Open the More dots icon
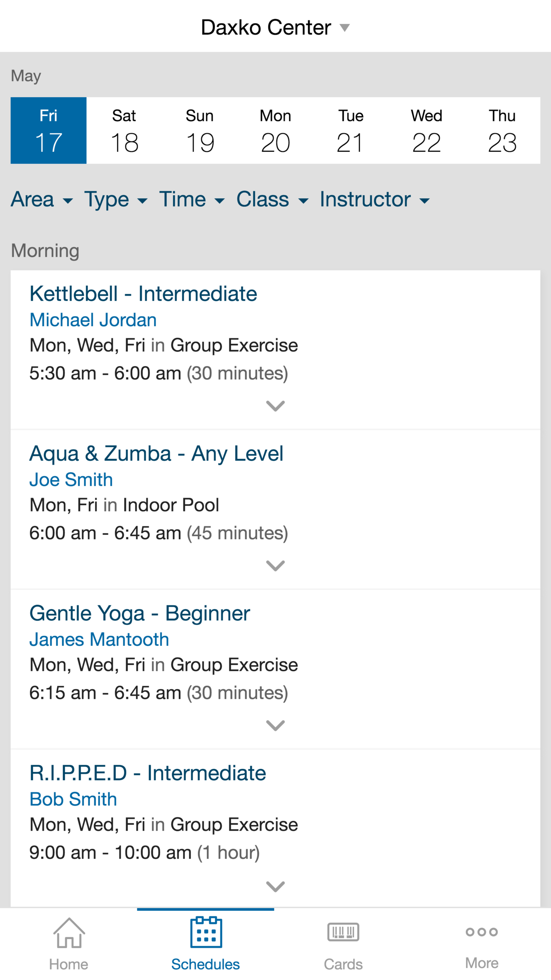The image size is (551, 980). pos(482,932)
